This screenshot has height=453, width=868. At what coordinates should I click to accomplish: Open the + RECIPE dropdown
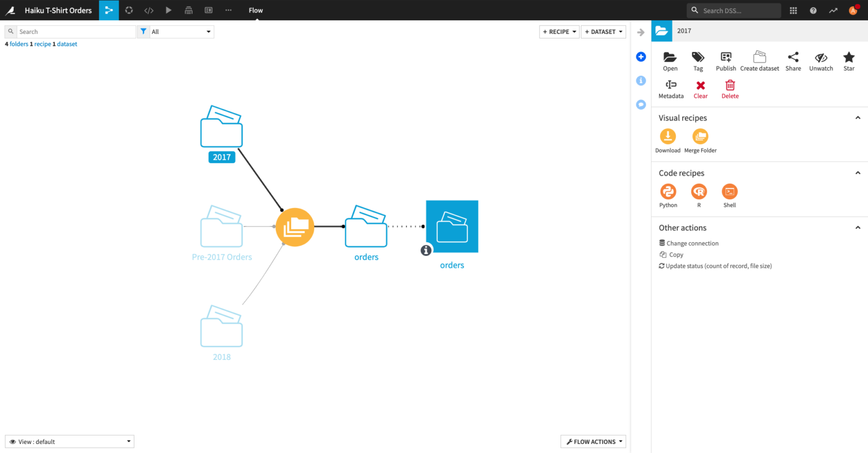tap(559, 32)
